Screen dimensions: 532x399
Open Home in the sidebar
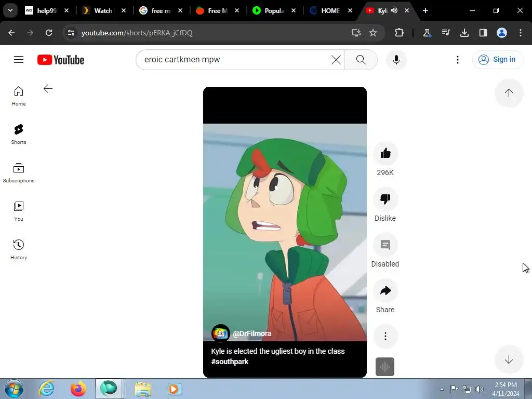[x=19, y=96]
